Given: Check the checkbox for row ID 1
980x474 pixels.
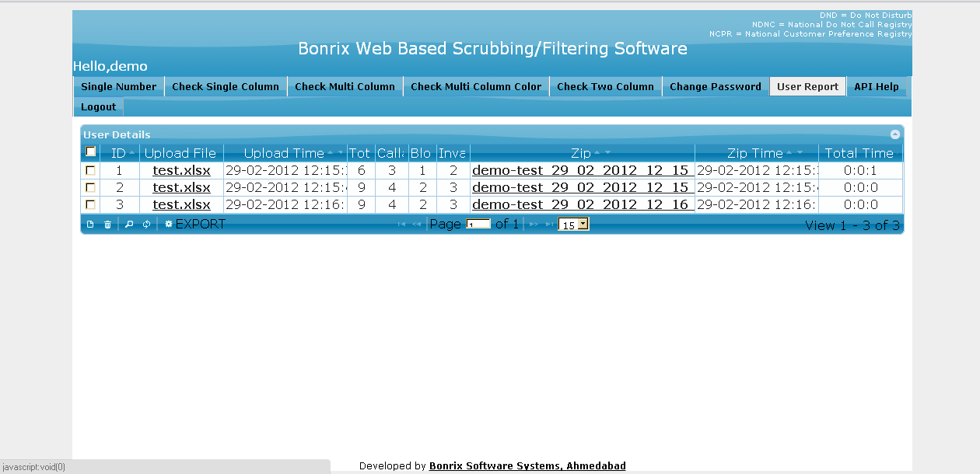Looking at the screenshot, I should click(x=90, y=170).
